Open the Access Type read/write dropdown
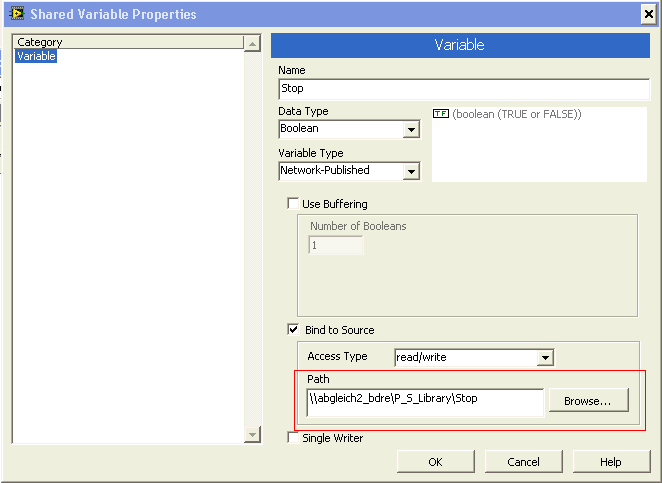 (x=545, y=357)
